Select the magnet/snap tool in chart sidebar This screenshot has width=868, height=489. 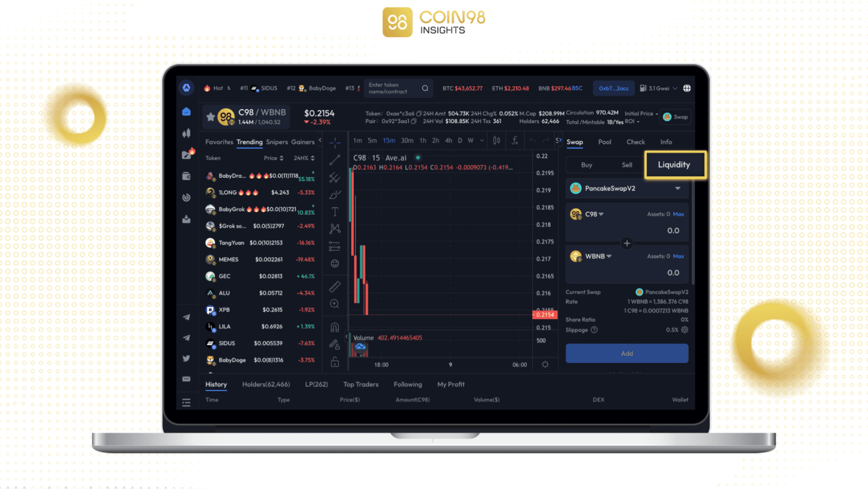tap(335, 327)
